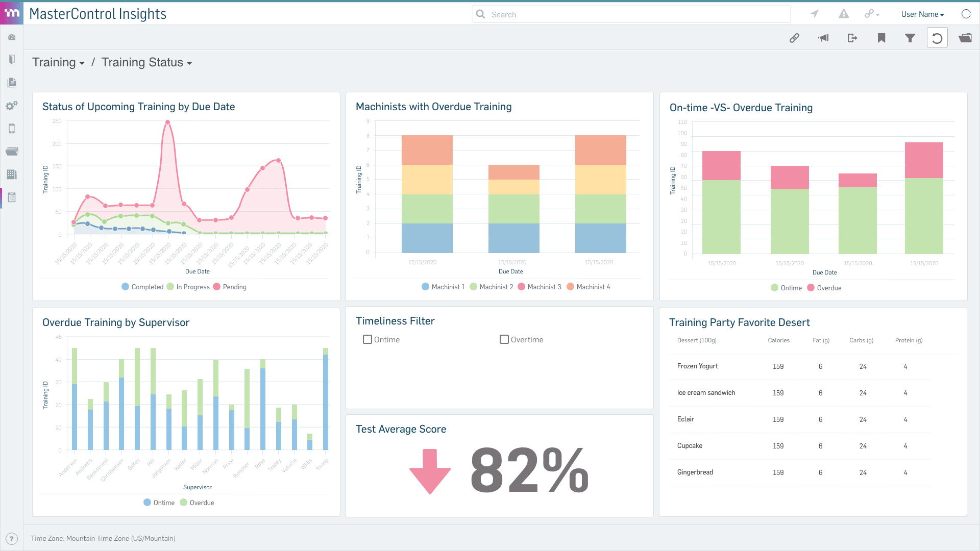Click the MasterControl logo icon
This screenshot has width=980, height=551.
(12, 13)
